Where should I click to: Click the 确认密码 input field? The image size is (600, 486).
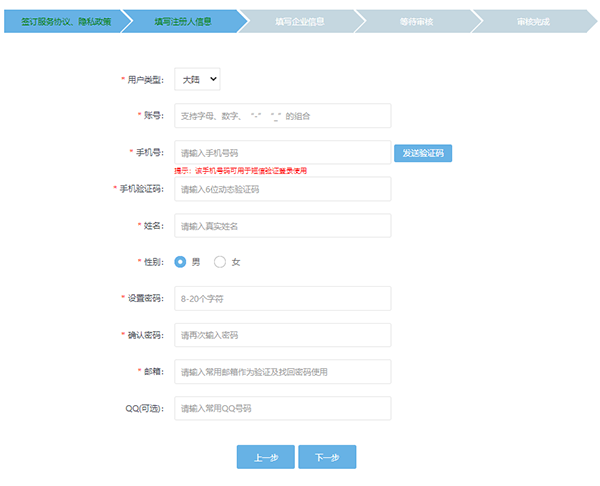(x=282, y=335)
